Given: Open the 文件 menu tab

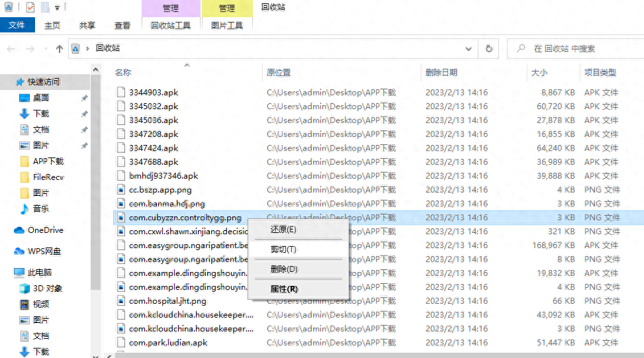Looking at the screenshot, I should tap(17, 25).
